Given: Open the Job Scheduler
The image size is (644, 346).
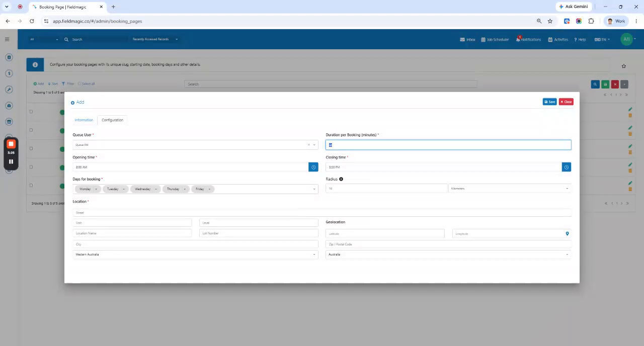Looking at the screenshot, I should click(x=495, y=39).
